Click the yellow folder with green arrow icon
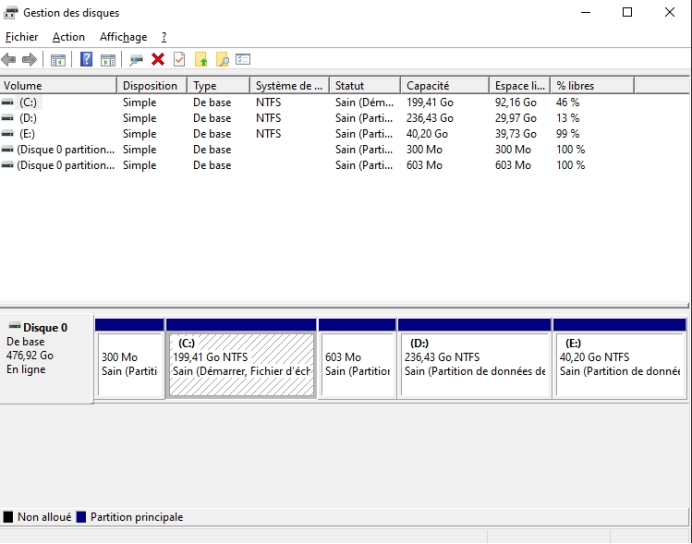This screenshot has height=544, width=692. click(201, 60)
